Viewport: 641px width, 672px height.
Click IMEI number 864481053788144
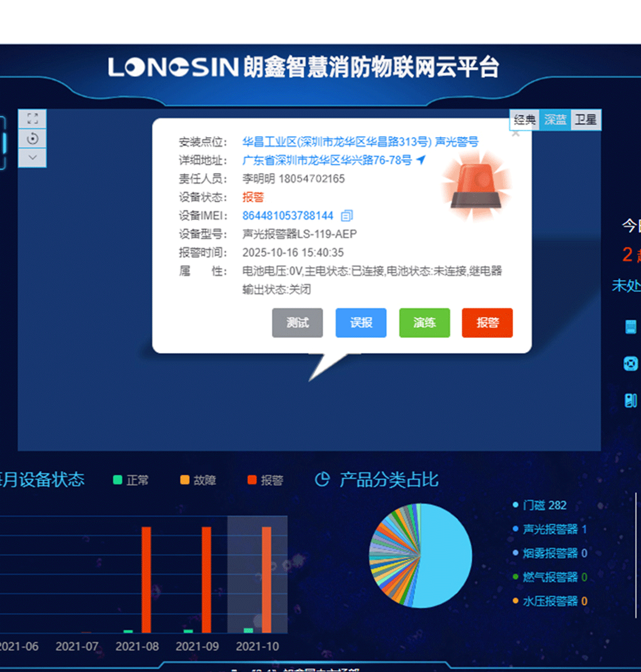(288, 216)
